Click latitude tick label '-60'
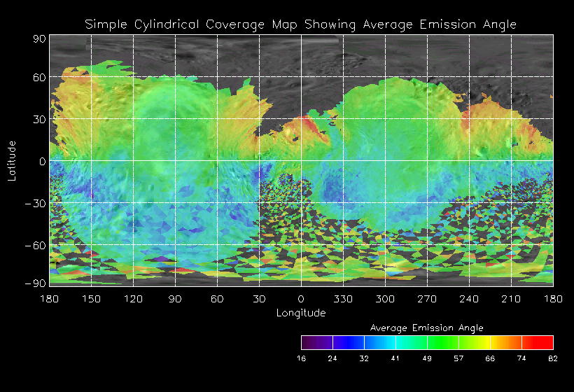574x392 pixels. (36, 246)
